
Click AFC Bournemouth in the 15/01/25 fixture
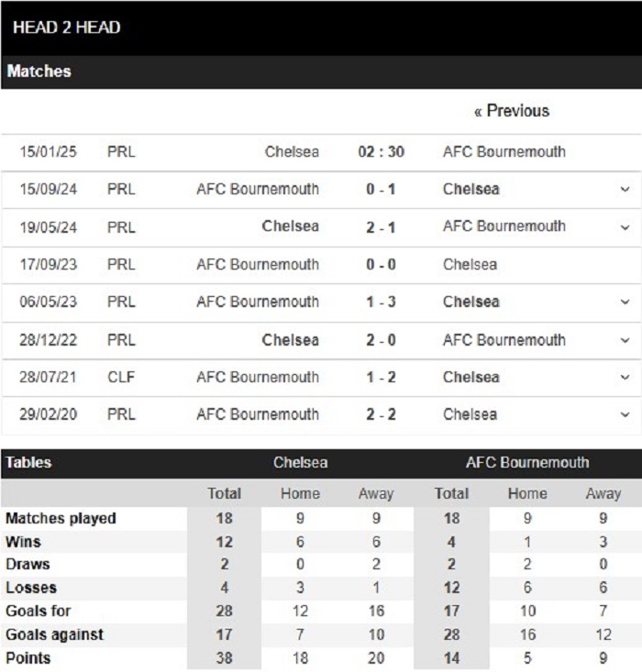click(504, 151)
